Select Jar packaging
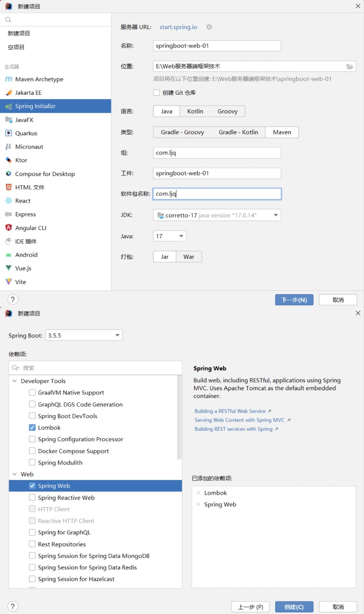 tap(165, 256)
